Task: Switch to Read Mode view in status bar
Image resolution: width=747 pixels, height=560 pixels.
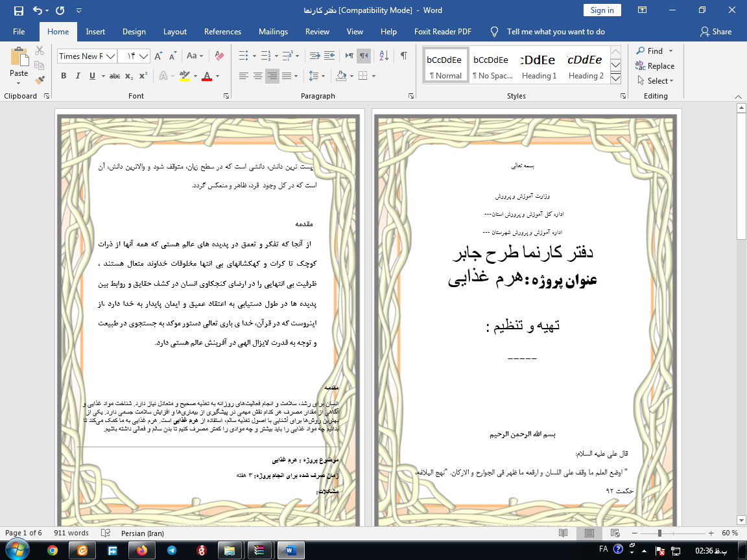Action: tap(563, 533)
